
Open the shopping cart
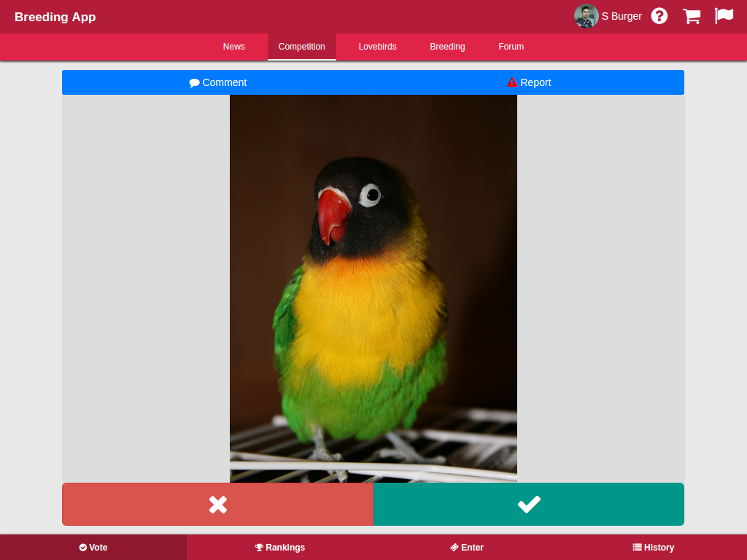tap(692, 16)
